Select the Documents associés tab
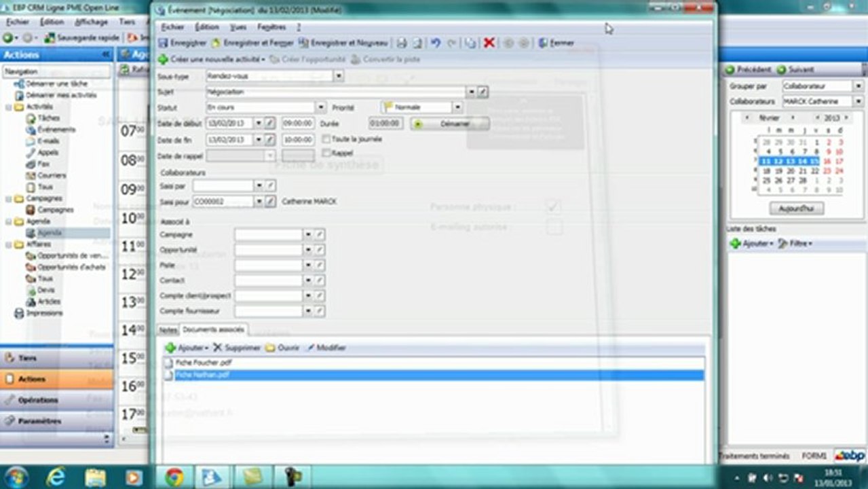868x489 pixels. (213, 329)
